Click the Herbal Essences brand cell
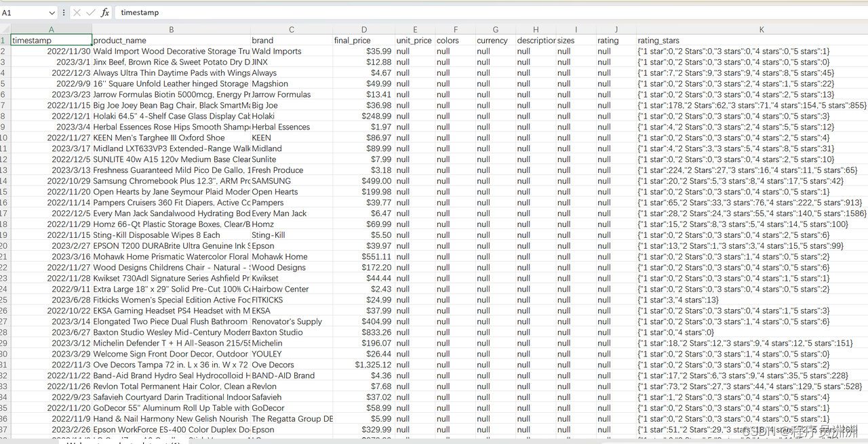Viewport: 868px width, 444px height. click(292, 127)
